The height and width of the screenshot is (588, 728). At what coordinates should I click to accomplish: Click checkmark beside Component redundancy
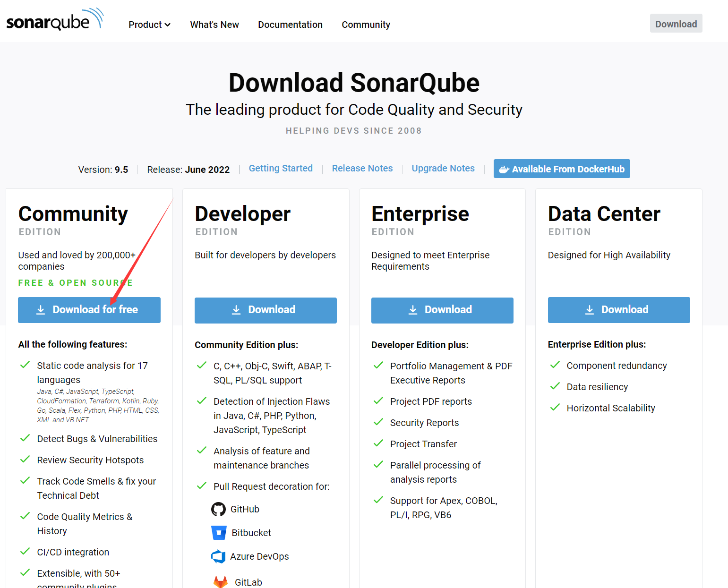555,365
